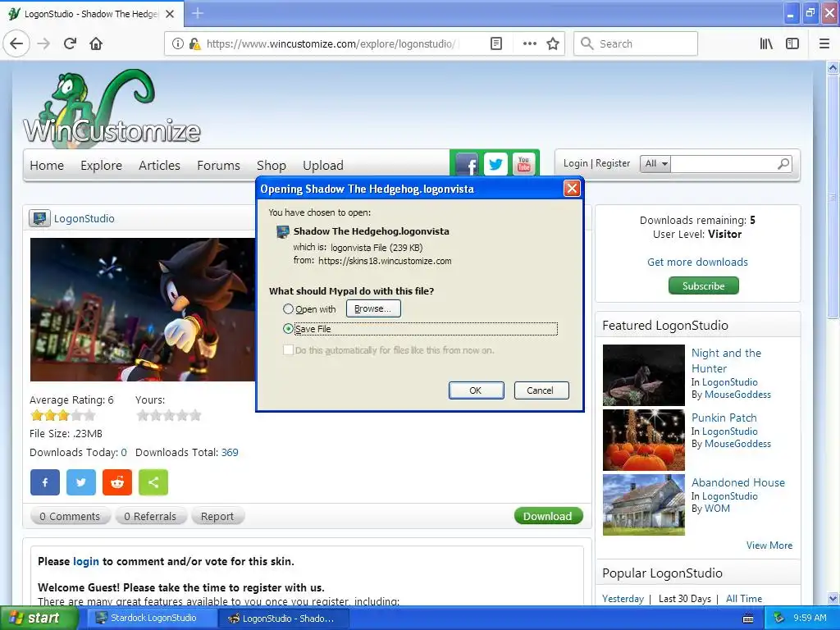Rate skin with the fifth Yours star

(x=195, y=415)
